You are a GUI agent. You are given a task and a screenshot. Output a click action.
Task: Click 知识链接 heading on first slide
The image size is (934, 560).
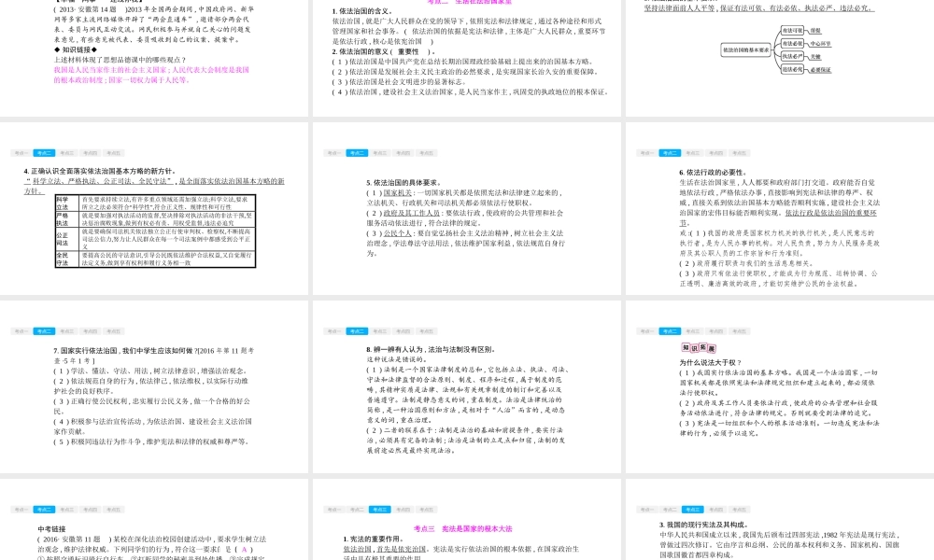(76, 50)
